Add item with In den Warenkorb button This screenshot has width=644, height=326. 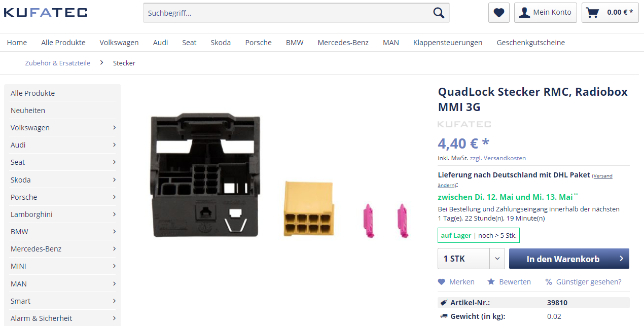(x=569, y=259)
